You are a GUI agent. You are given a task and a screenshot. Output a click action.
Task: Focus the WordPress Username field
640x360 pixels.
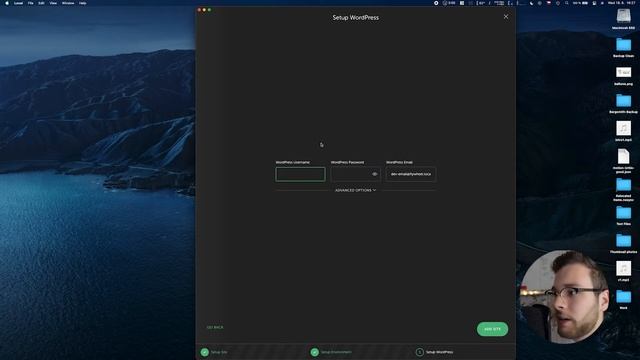point(300,174)
